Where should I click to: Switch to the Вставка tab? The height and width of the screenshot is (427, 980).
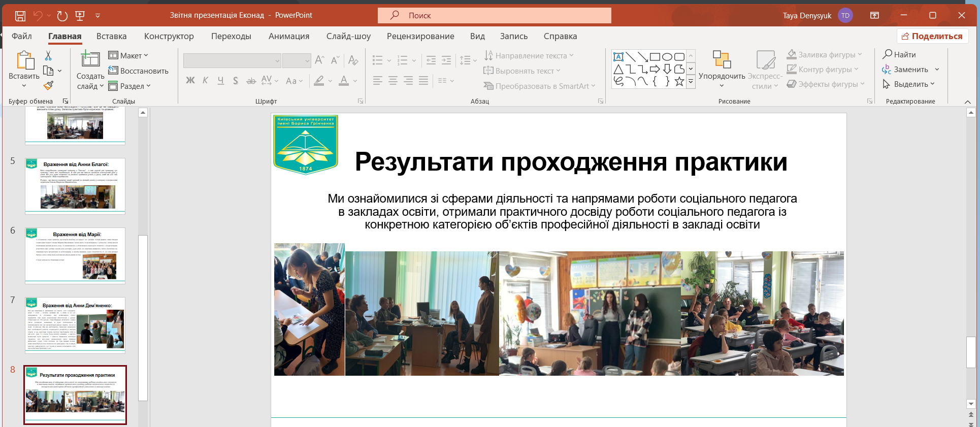pos(111,36)
